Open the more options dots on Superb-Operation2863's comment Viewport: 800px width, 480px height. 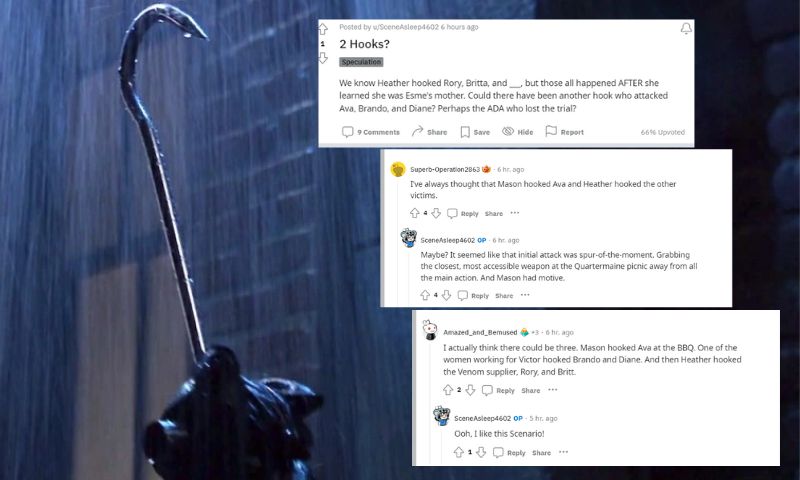pos(515,213)
